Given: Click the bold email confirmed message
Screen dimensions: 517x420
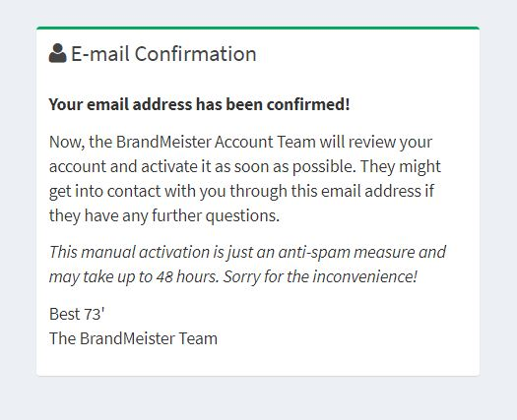Looking at the screenshot, I should (x=199, y=104).
